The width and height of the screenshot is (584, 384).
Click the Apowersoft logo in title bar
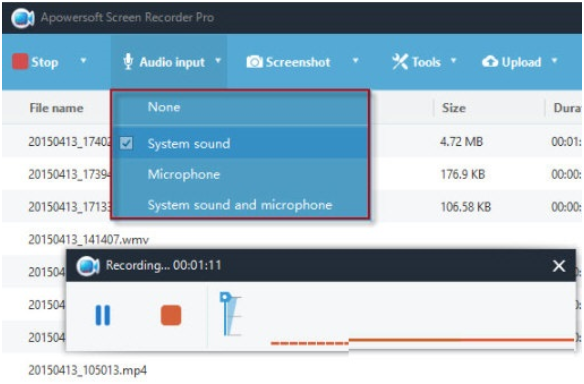[x=23, y=18]
